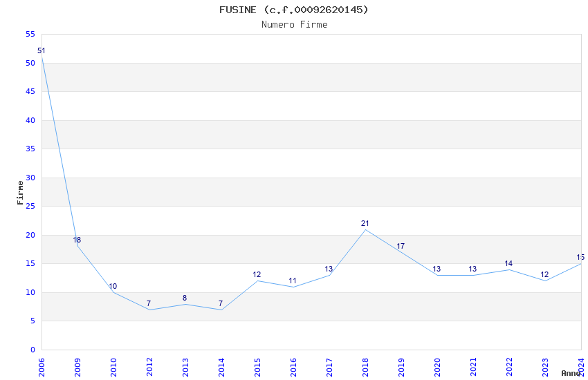
Task: Click the peak 21 data label for 2018
Action: pyautogui.click(x=365, y=223)
